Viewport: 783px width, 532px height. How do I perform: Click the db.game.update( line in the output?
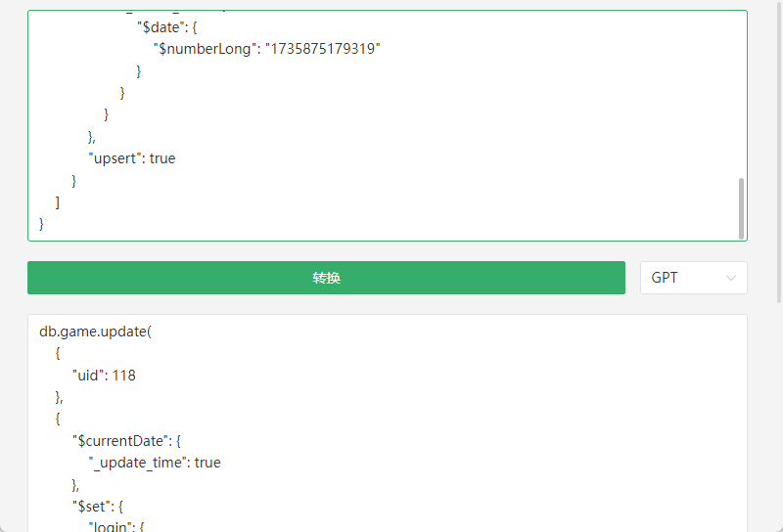tap(95, 332)
